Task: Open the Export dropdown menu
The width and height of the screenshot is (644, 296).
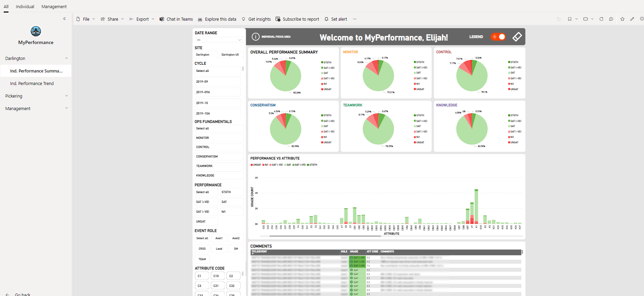Action: pyautogui.click(x=142, y=19)
